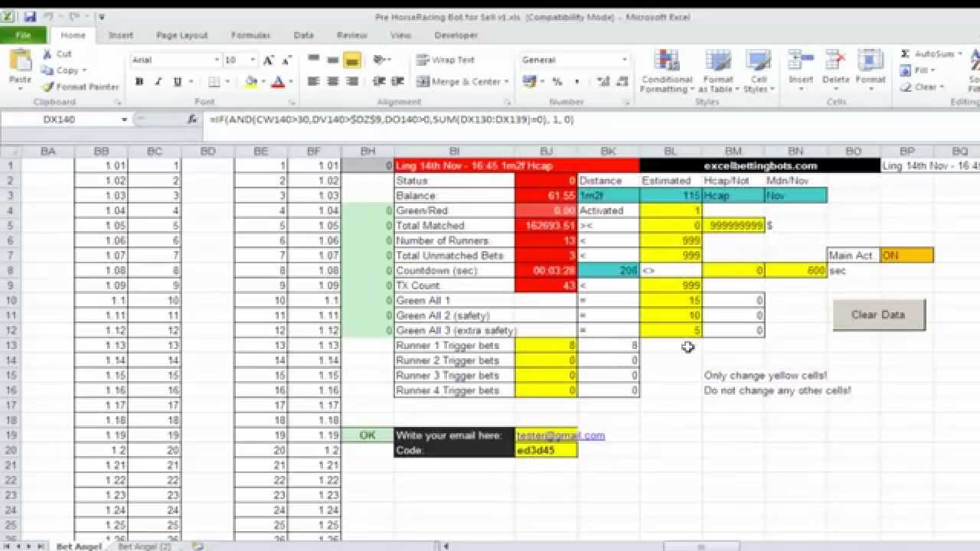The width and height of the screenshot is (980, 551).
Task: Click inside the formula bar
Action: tap(590, 119)
